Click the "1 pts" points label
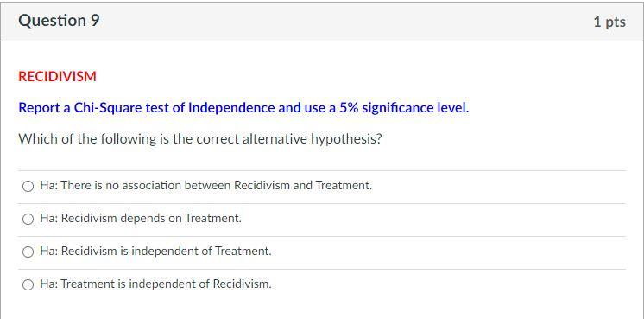Screen dimensions: 644x319 (x=609, y=22)
